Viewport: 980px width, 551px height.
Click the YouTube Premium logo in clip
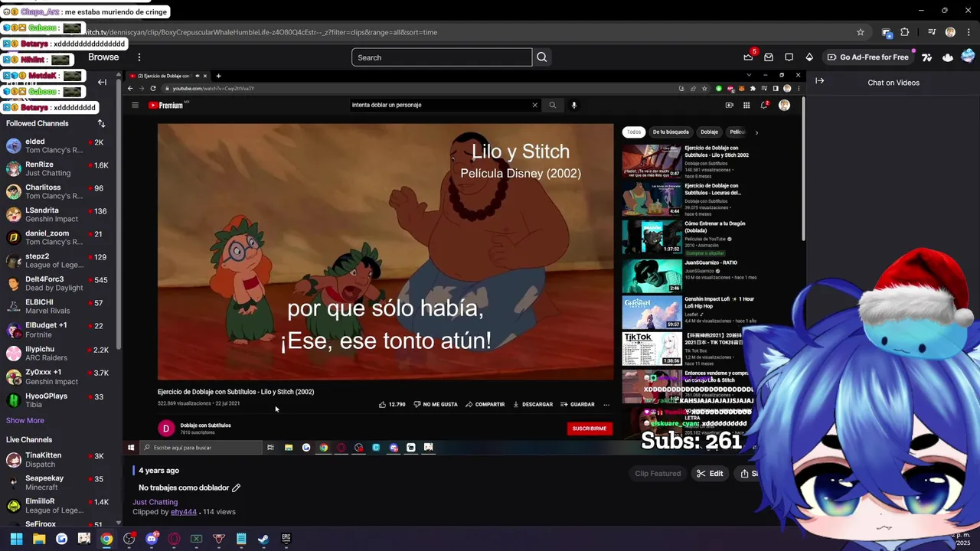tap(165, 105)
